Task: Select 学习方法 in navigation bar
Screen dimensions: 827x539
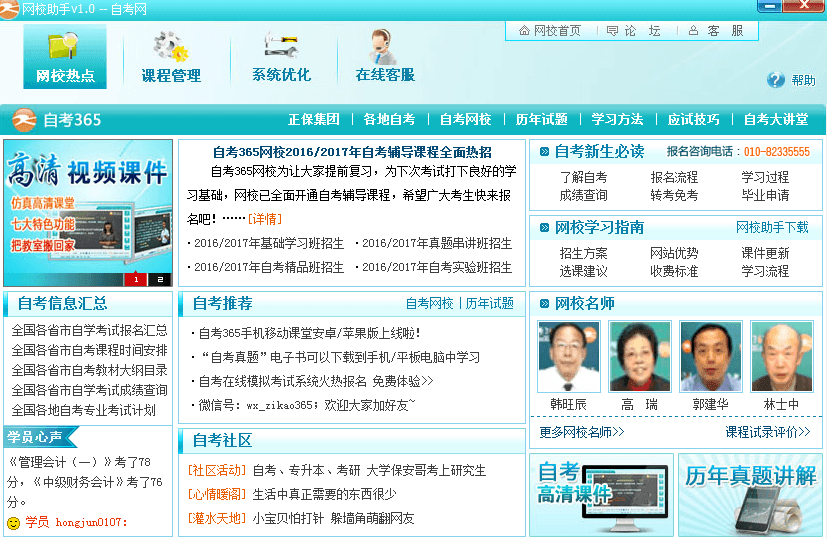Action: (617, 120)
